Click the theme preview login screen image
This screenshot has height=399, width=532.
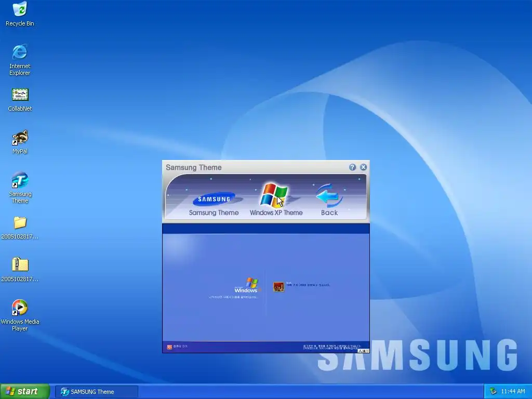(266, 288)
